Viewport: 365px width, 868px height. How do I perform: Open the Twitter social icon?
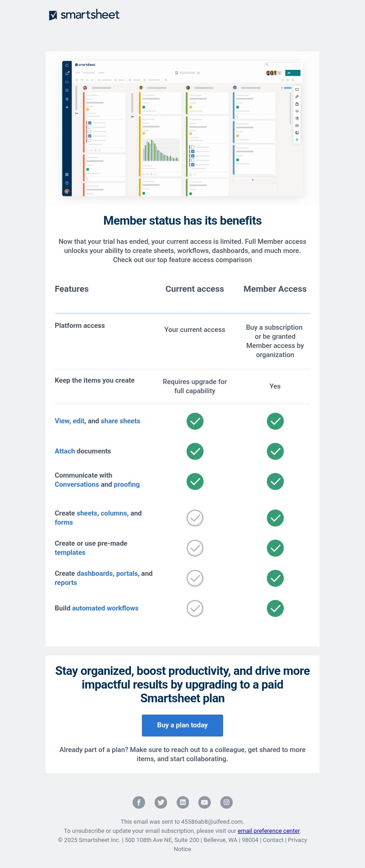coord(161,802)
